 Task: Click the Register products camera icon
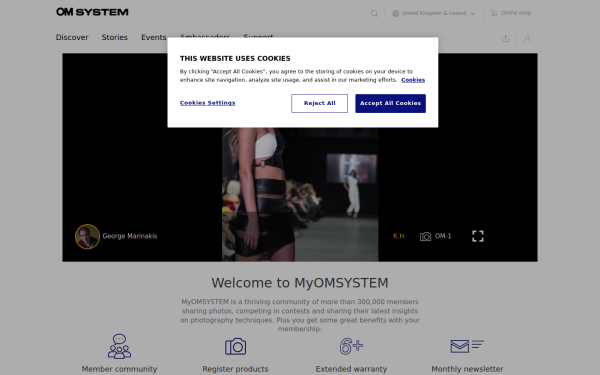click(x=235, y=346)
